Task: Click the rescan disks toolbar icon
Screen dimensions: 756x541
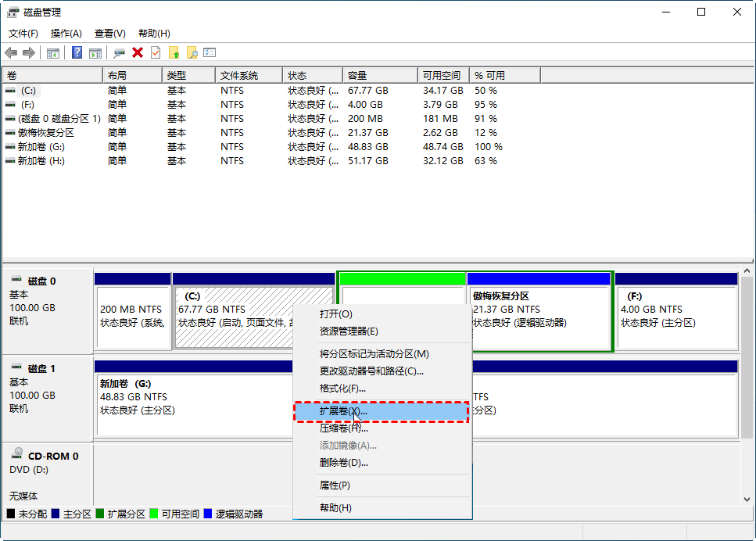Action: click(x=119, y=52)
